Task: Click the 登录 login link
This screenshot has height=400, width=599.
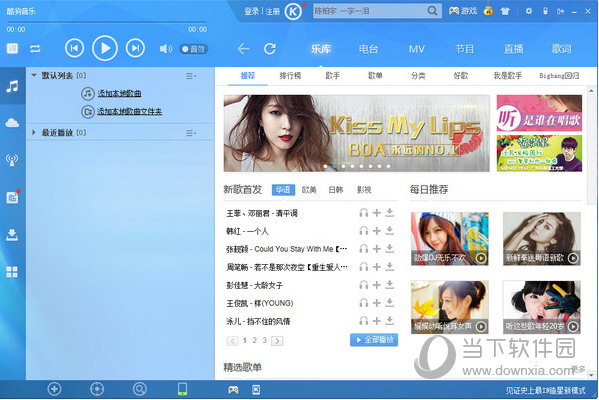Action: (x=252, y=11)
